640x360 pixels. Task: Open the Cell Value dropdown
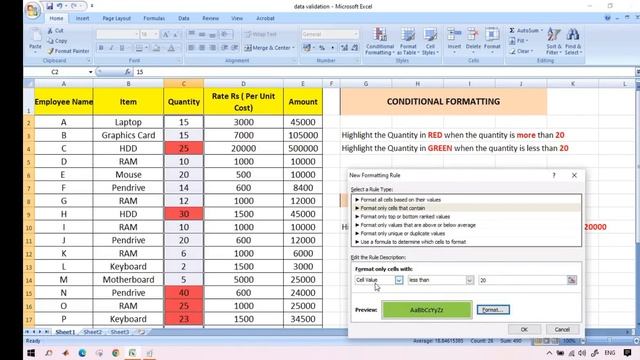point(399,280)
